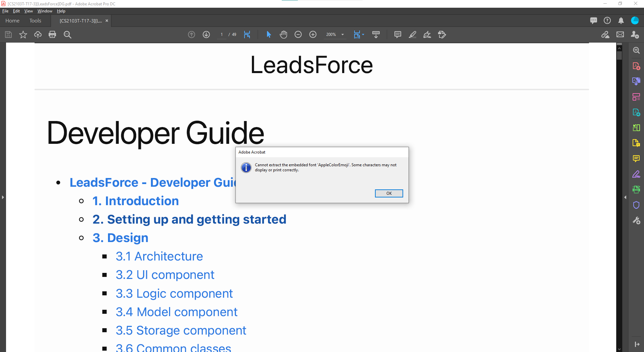Save the file with the floppy disk icon

[8, 35]
